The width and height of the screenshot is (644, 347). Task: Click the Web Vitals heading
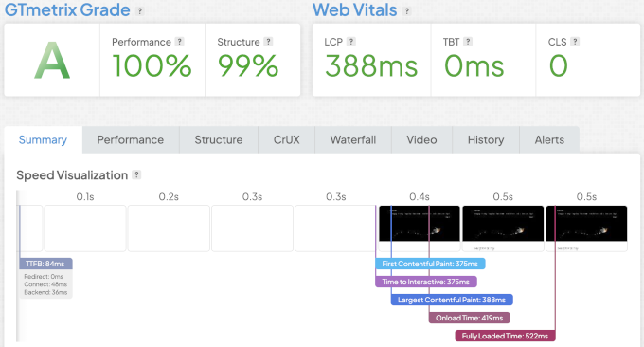click(x=355, y=10)
